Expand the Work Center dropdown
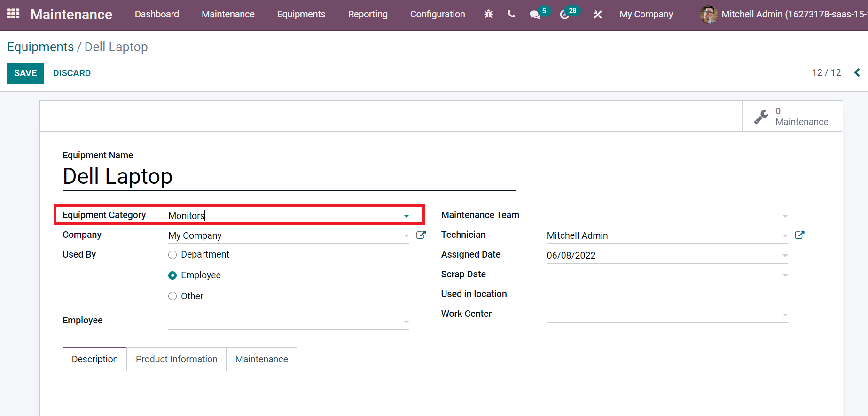Image resolution: width=868 pixels, height=416 pixels. coord(785,315)
